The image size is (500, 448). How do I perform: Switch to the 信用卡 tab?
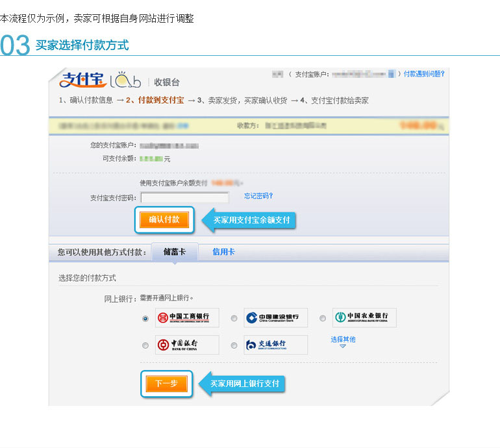[x=224, y=252]
